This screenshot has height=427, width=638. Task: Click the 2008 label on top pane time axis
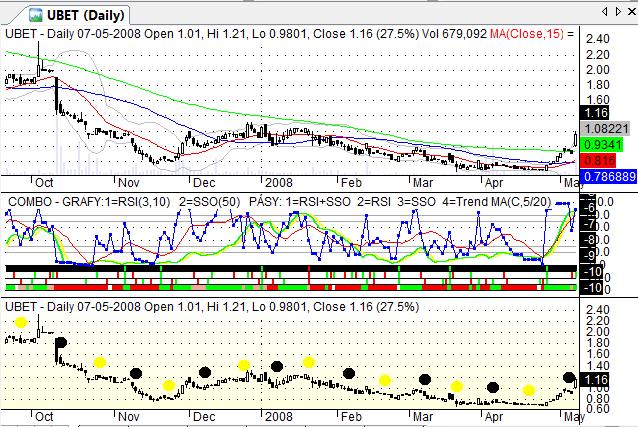(x=279, y=183)
